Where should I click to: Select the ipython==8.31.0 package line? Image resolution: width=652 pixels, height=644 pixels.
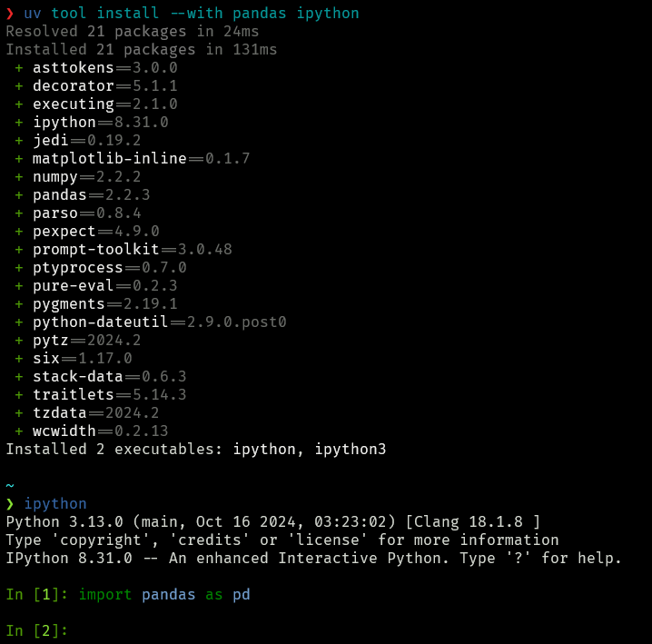coord(92,123)
